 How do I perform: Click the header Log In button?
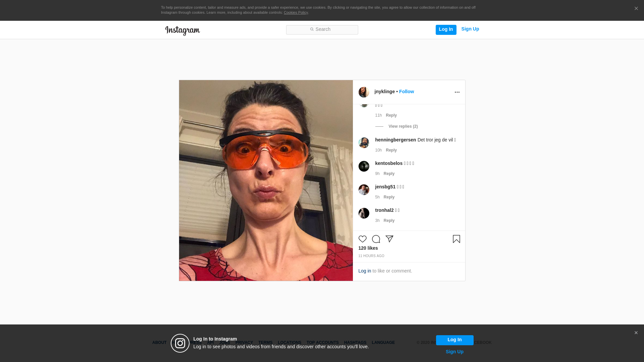[x=446, y=30]
